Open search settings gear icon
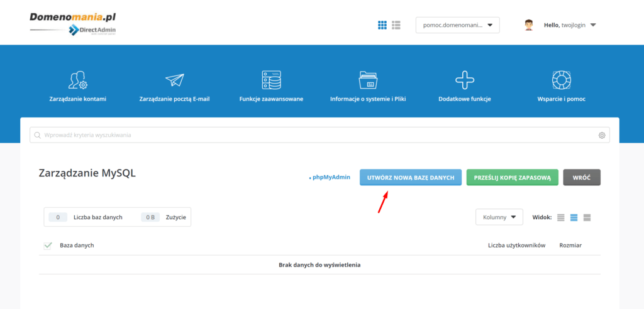Screen dimensions: 644x309 click(602, 135)
